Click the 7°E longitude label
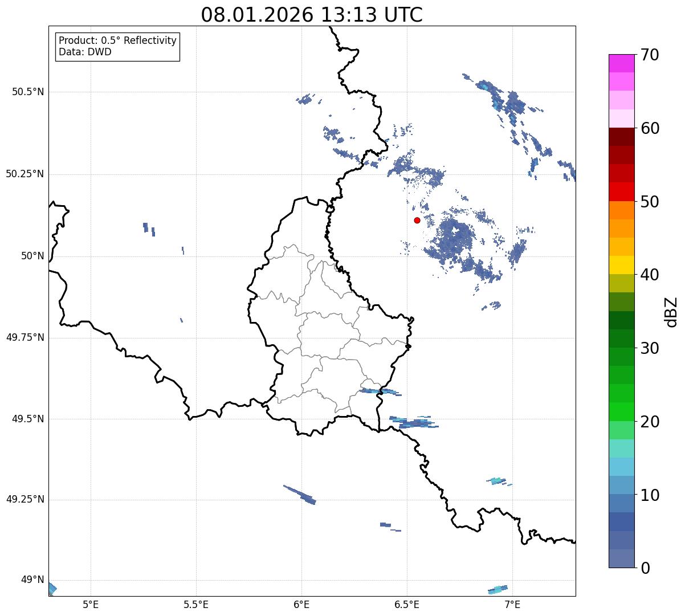The image size is (685, 616). pos(512,604)
